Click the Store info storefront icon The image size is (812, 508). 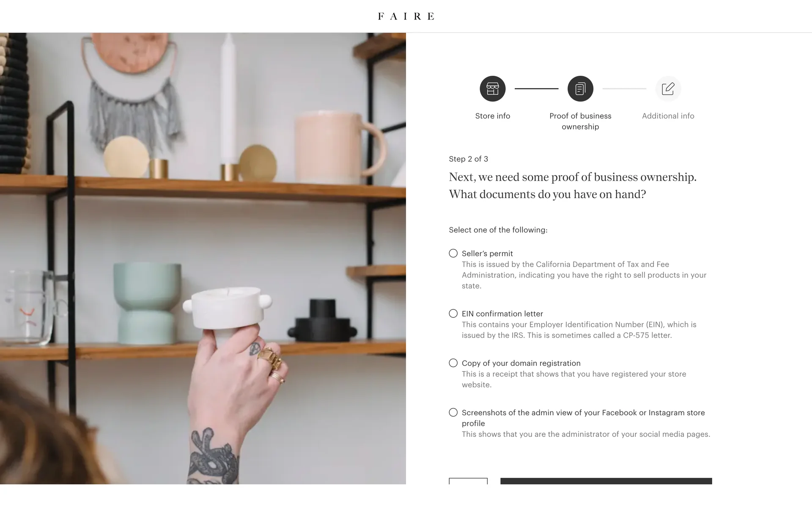tap(492, 88)
